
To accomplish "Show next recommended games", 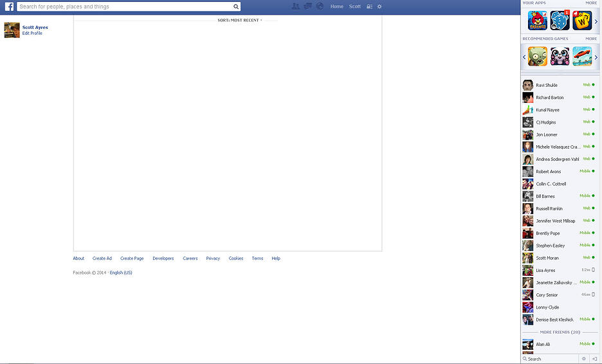I will (596, 57).
